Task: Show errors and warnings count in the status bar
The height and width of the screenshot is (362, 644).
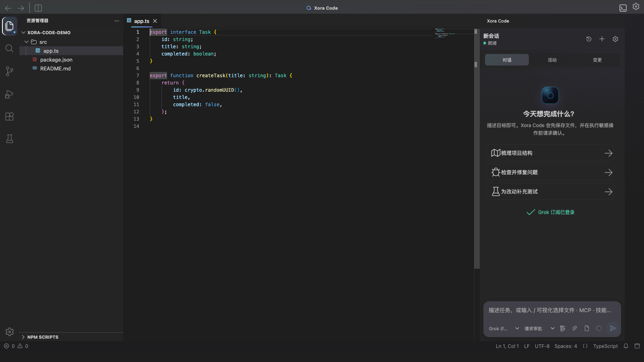Action: [x=16, y=346]
